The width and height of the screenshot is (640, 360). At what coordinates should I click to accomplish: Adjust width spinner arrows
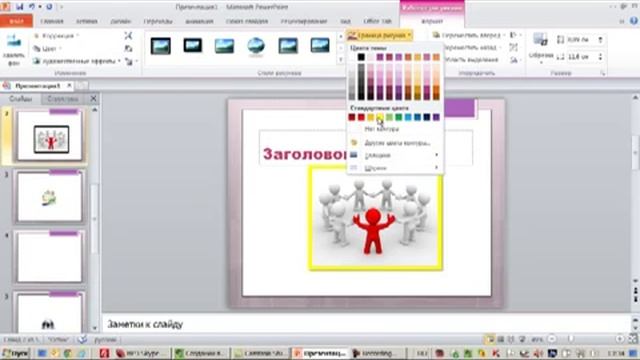pyautogui.click(x=600, y=57)
